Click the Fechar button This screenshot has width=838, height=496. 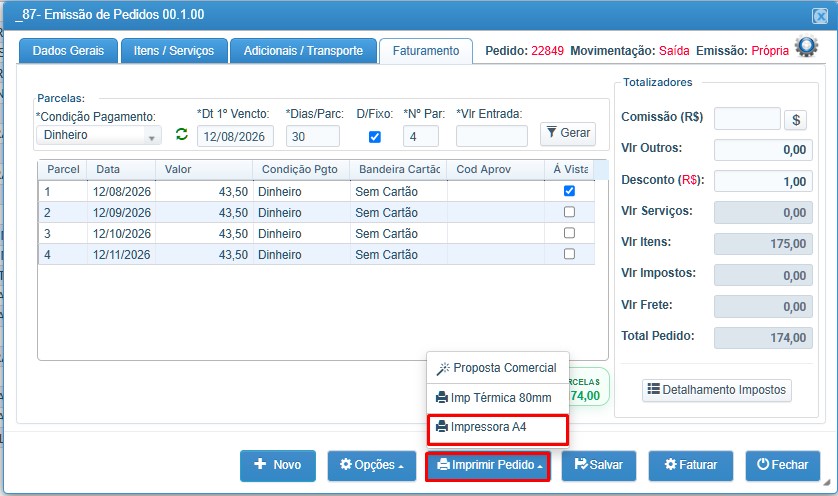tap(782, 465)
